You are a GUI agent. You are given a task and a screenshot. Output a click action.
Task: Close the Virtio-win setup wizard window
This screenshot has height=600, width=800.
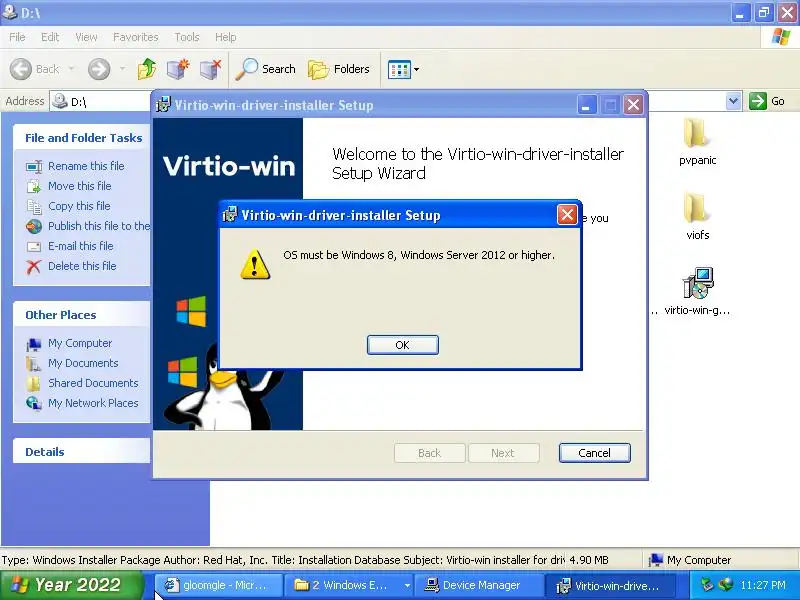633,105
